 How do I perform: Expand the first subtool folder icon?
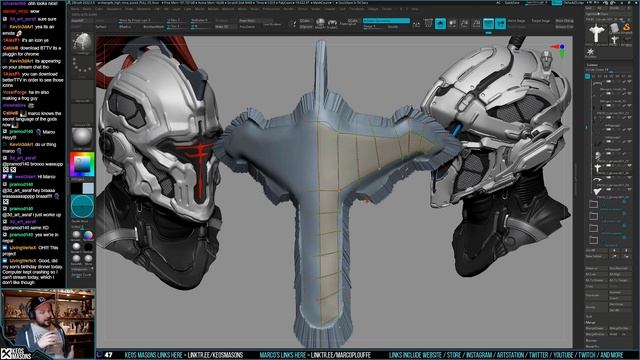(593, 204)
